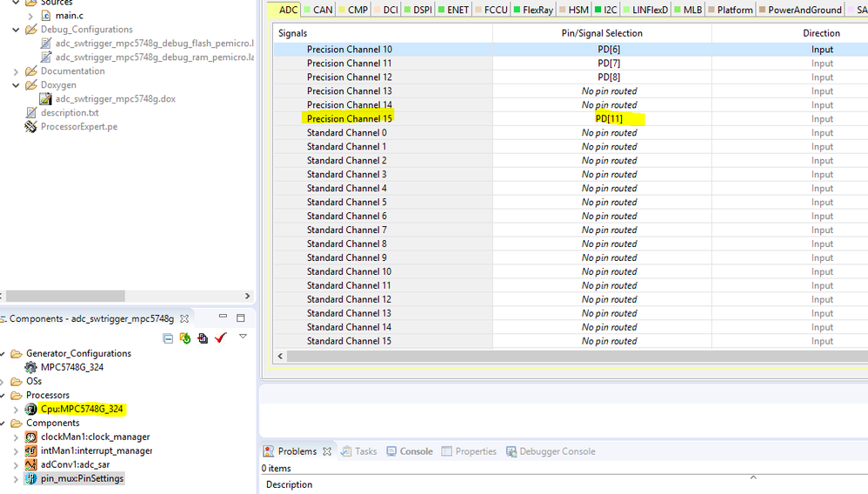Expand the main.c tree node
This screenshot has width=868, height=494.
pos(31,16)
